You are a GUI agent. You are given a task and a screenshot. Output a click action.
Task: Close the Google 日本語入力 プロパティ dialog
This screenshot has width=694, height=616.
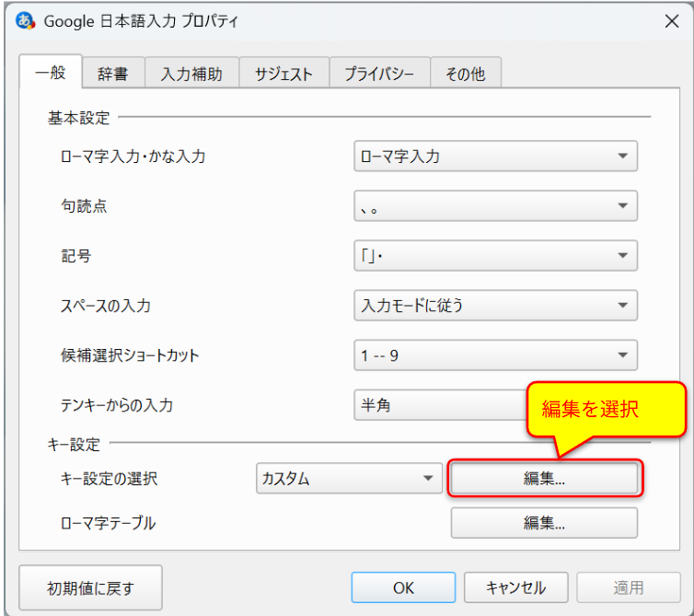(x=672, y=21)
